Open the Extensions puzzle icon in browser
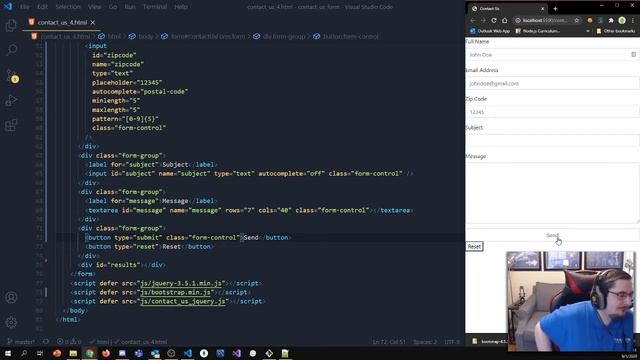The width and height of the screenshot is (640, 360). point(611,20)
